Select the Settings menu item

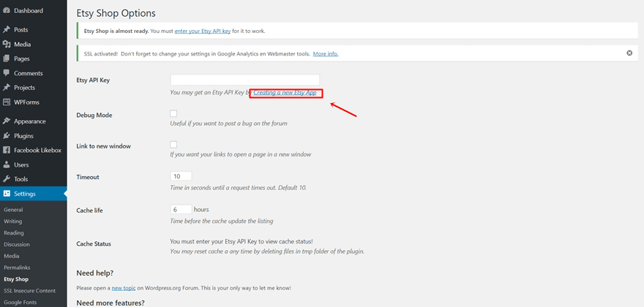click(33, 194)
